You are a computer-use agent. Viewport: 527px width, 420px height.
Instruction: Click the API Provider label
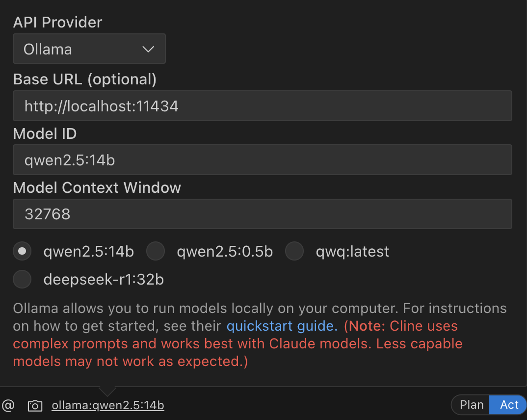point(57,22)
